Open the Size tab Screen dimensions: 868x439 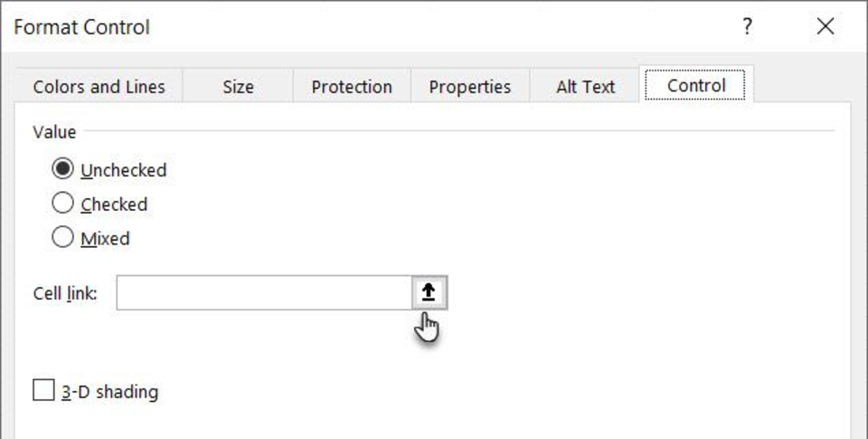tap(238, 87)
